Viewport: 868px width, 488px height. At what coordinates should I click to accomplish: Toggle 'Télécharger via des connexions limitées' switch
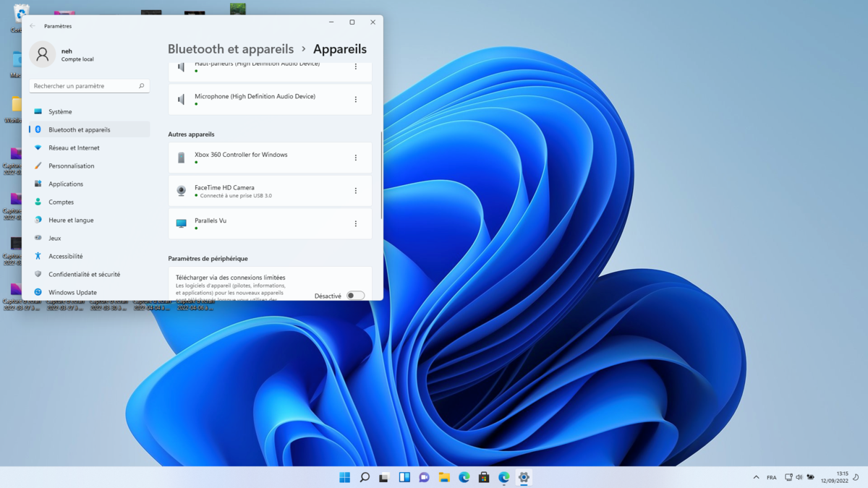click(355, 296)
